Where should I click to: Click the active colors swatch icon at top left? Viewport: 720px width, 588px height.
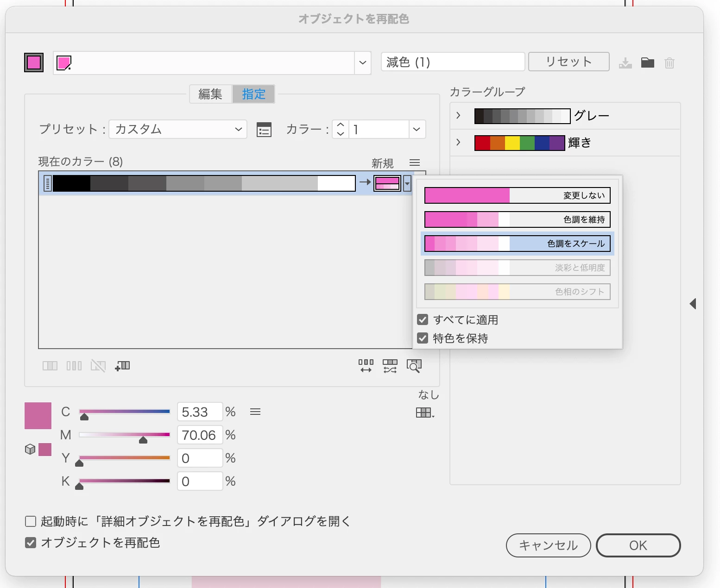pos(34,63)
